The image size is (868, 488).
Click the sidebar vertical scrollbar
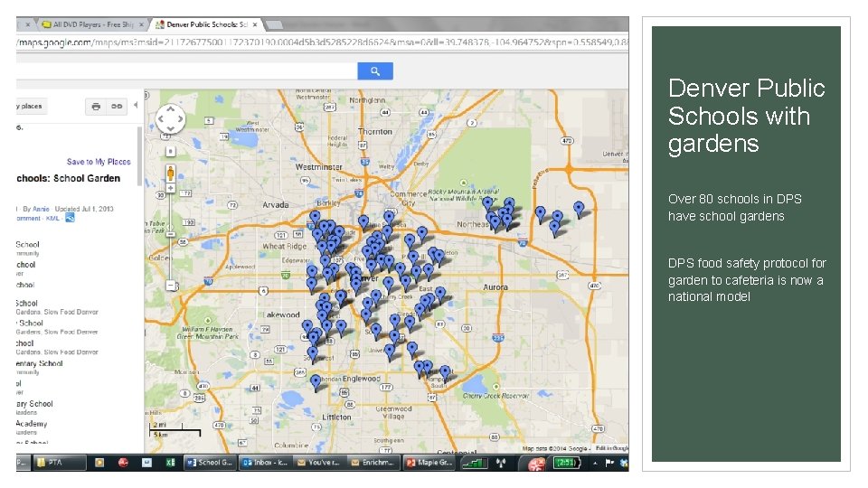139,157
